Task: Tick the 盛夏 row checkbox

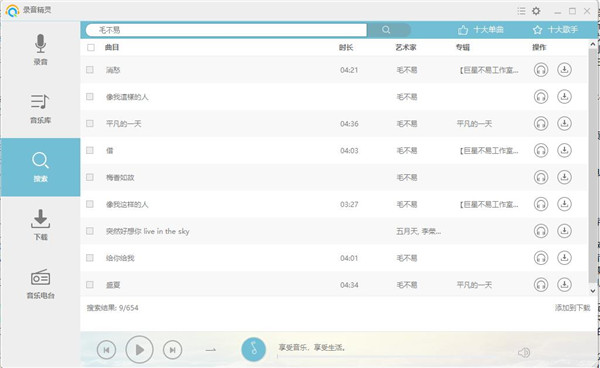Action: pos(90,284)
